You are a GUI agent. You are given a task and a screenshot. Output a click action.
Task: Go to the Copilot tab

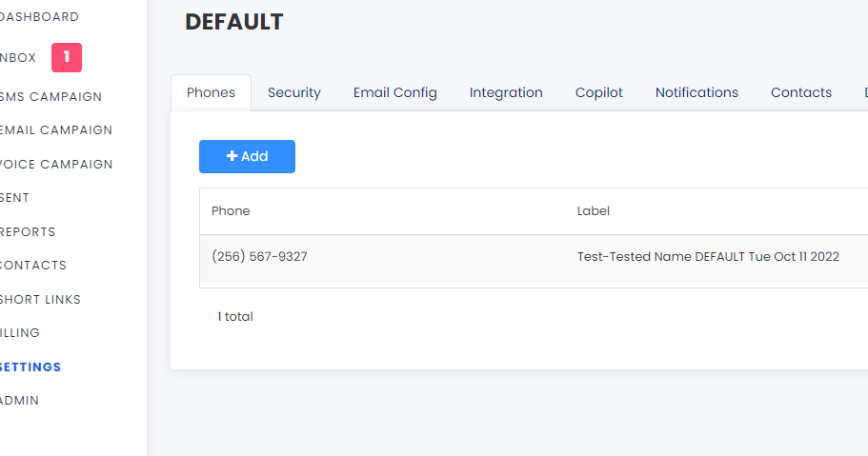(x=598, y=92)
